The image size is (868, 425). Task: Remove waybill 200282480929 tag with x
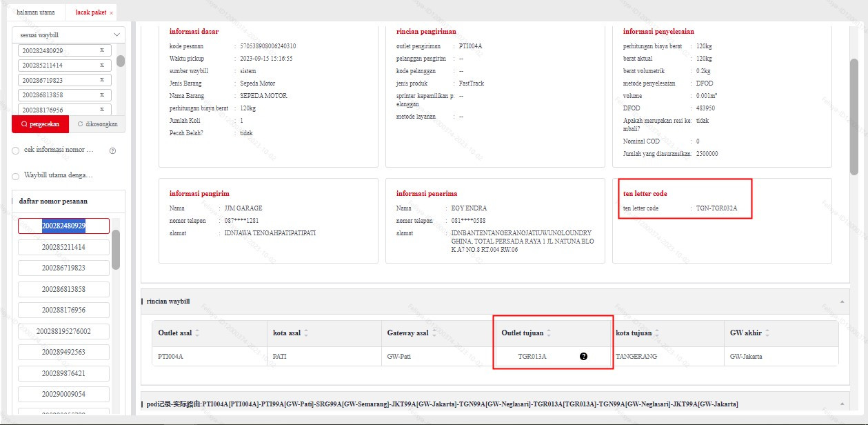point(102,50)
